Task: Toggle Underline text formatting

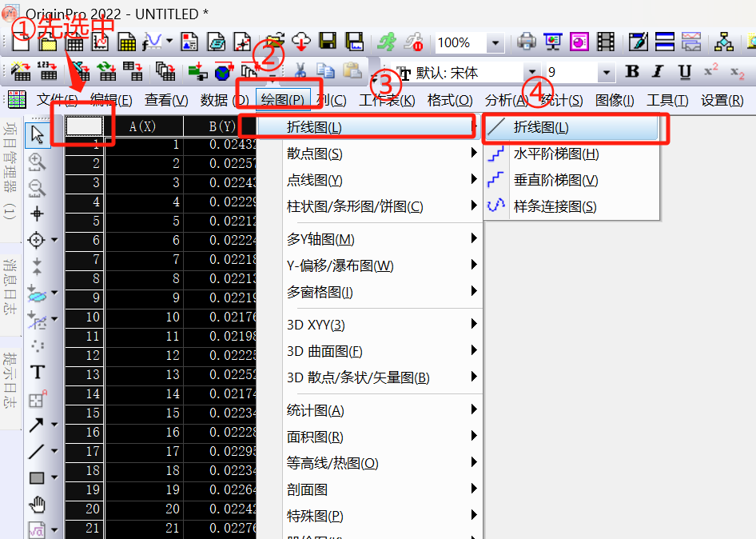Action: pos(685,71)
